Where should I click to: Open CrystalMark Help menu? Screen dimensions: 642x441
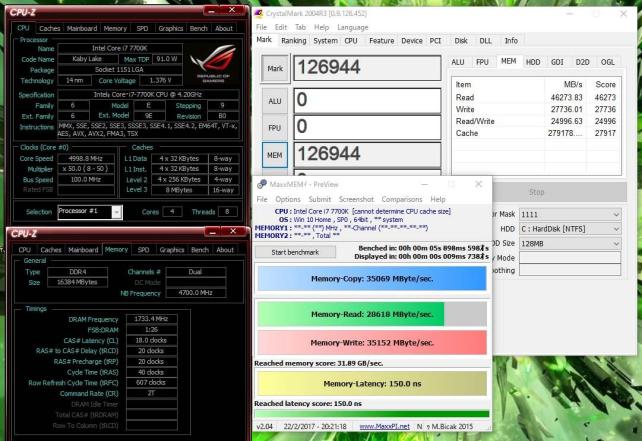(321, 27)
